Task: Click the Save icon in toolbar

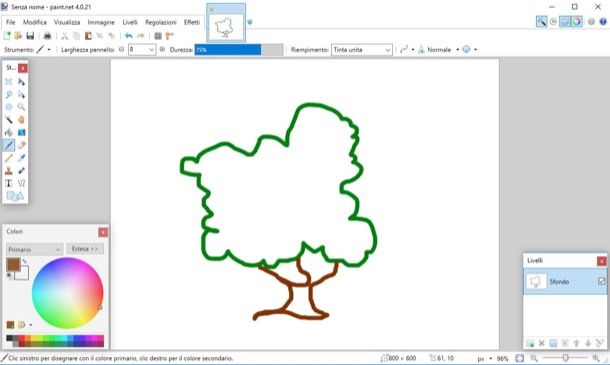Action: pyautogui.click(x=30, y=36)
